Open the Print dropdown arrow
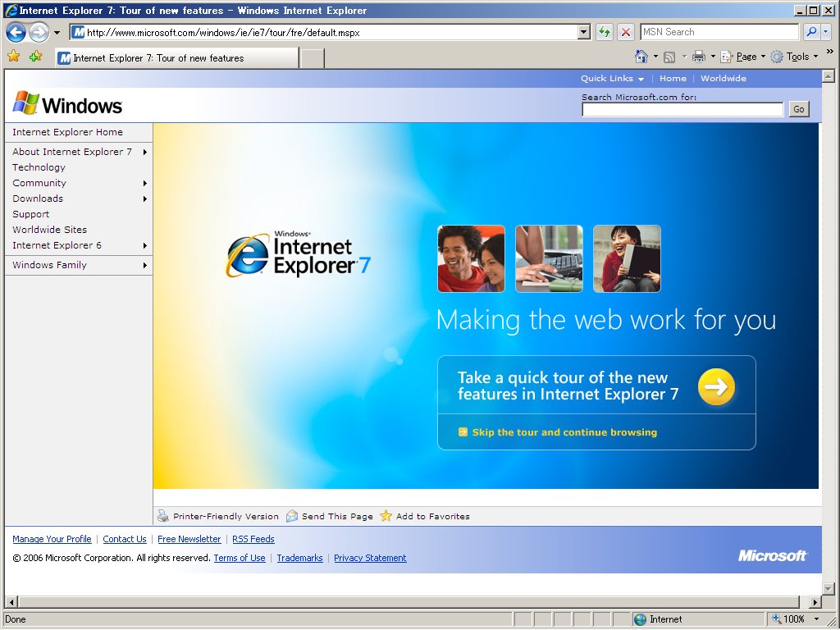Viewport: 840px width, 630px height. coord(713,57)
